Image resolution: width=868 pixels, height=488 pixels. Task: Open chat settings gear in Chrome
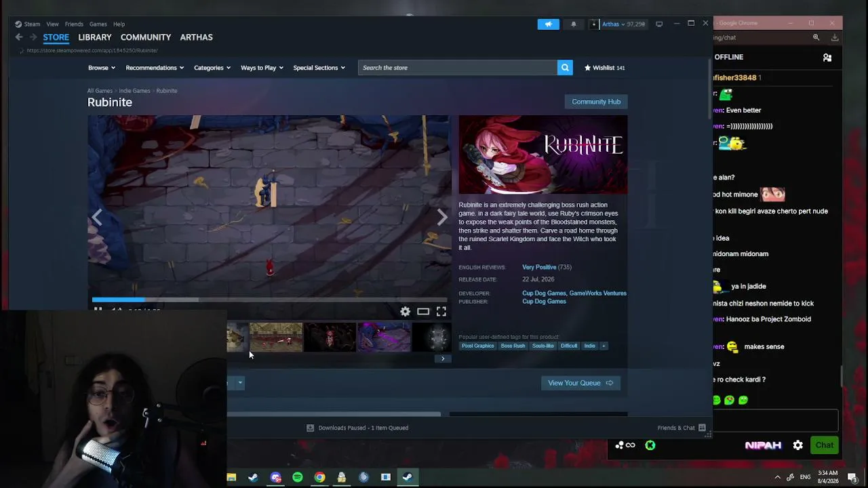click(x=798, y=445)
